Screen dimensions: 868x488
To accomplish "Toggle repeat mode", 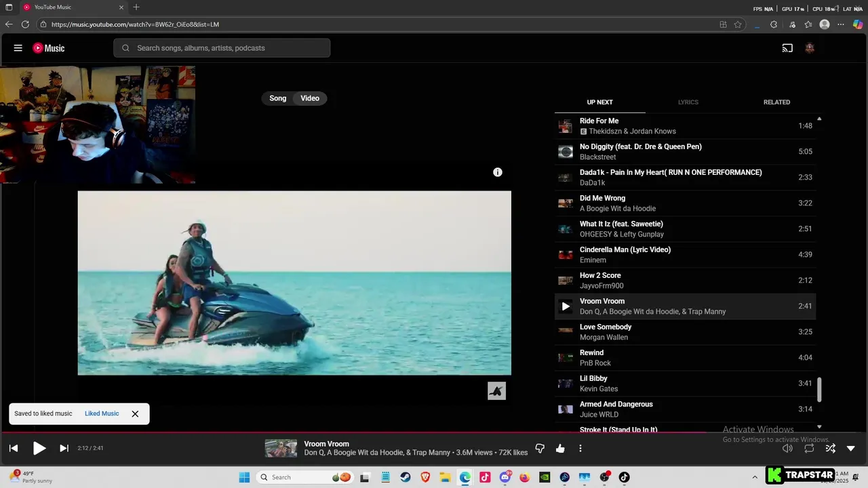I will click(x=809, y=448).
